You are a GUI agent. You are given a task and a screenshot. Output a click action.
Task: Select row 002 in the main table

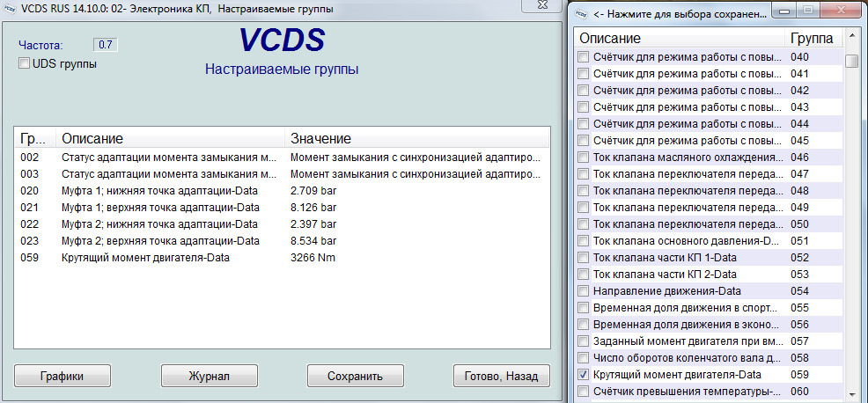click(x=282, y=158)
